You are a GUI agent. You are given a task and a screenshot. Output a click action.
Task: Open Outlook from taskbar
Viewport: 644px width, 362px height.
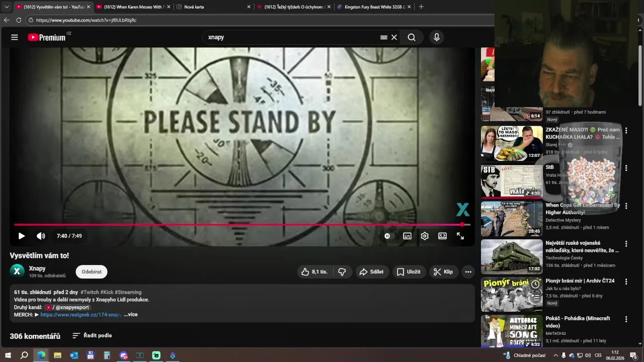pyautogui.click(x=74, y=355)
